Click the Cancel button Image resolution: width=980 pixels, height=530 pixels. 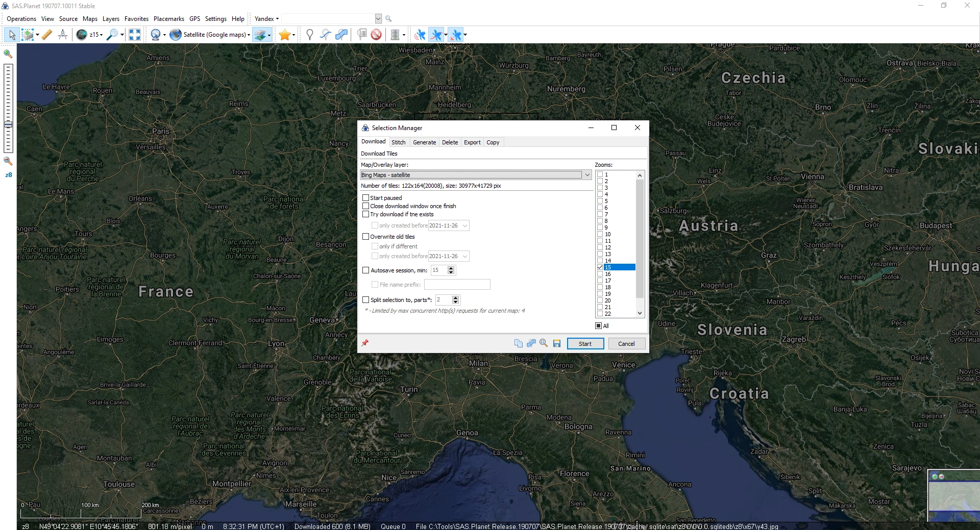[x=626, y=344]
